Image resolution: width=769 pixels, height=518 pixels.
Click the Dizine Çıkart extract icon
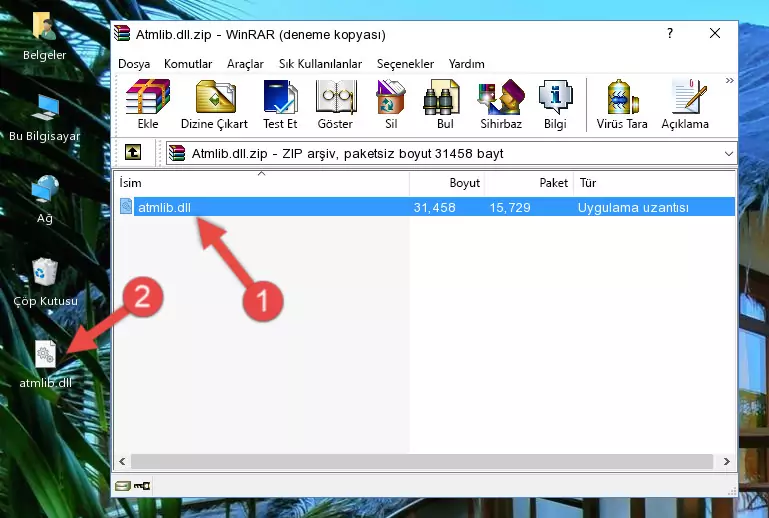pyautogui.click(x=214, y=104)
